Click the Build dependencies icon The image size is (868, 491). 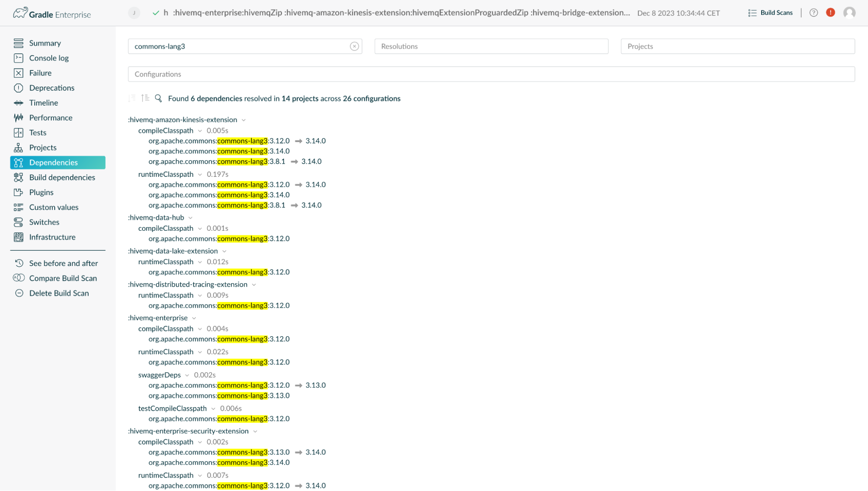(x=18, y=177)
